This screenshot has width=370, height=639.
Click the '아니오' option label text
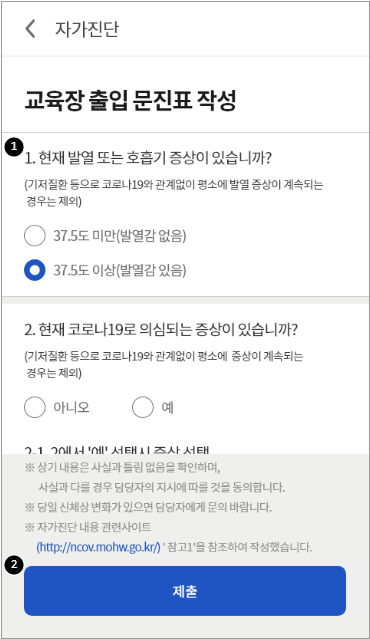(71, 407)
